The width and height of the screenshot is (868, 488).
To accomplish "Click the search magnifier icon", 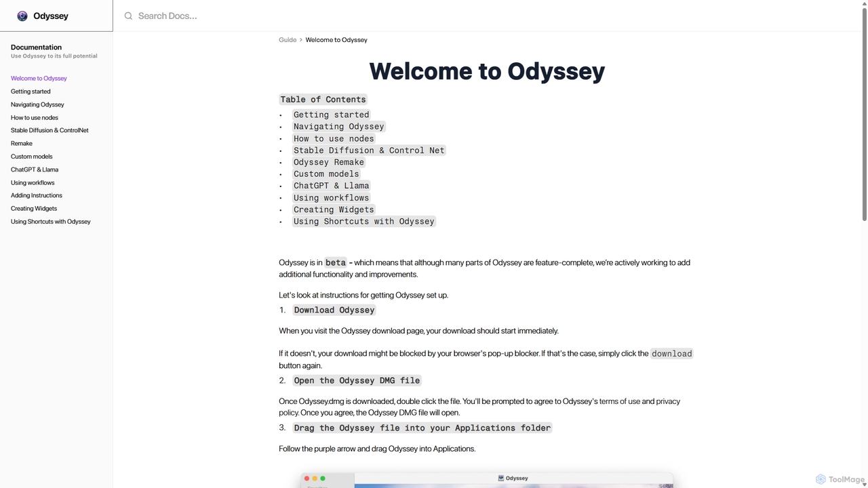I will (x=128, y=16).
